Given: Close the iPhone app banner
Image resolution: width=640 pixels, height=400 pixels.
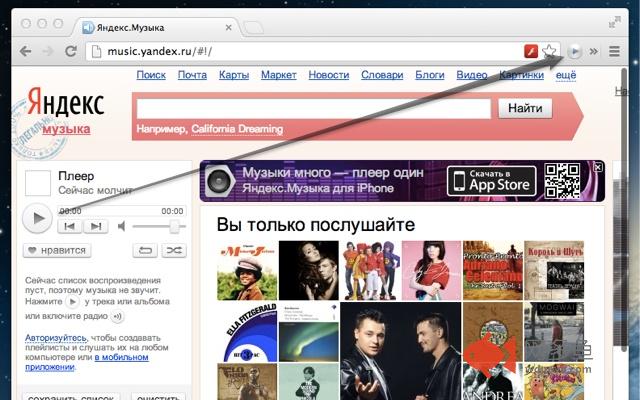Looking at the screenshot, I should tap(598, 167).
